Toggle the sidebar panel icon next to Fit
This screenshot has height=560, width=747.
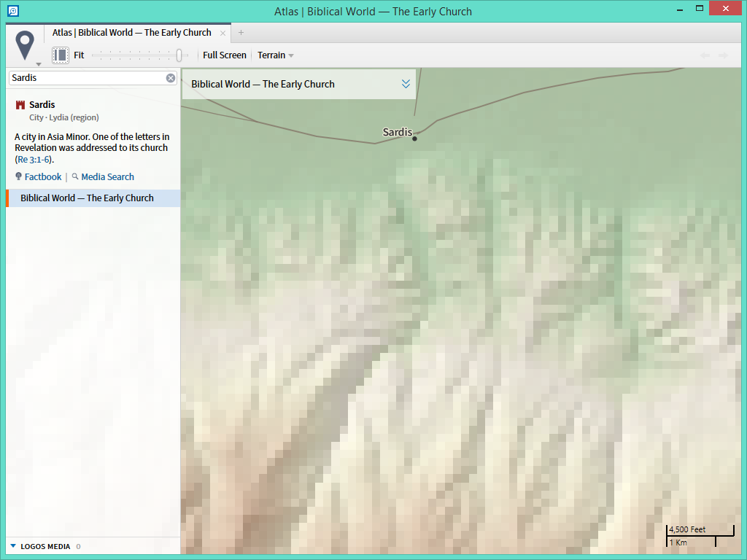click(x=61, y=55)
